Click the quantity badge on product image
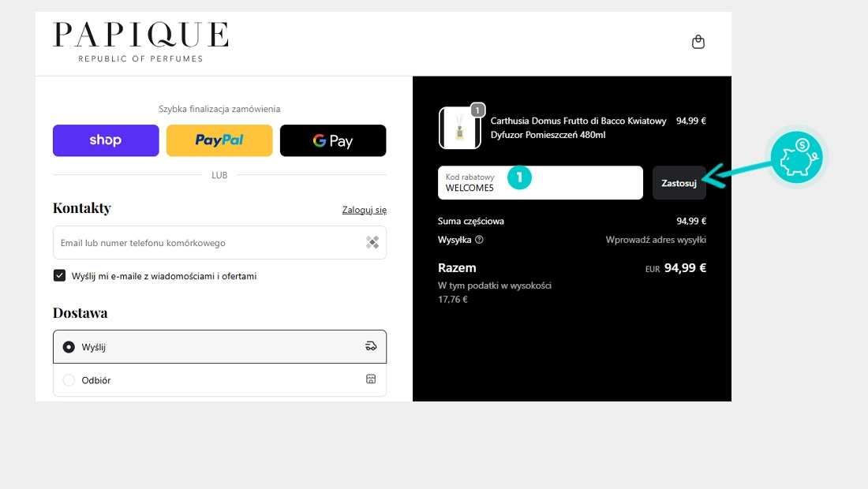This screenshot has height=489, width=868. (x=477, y=110)
